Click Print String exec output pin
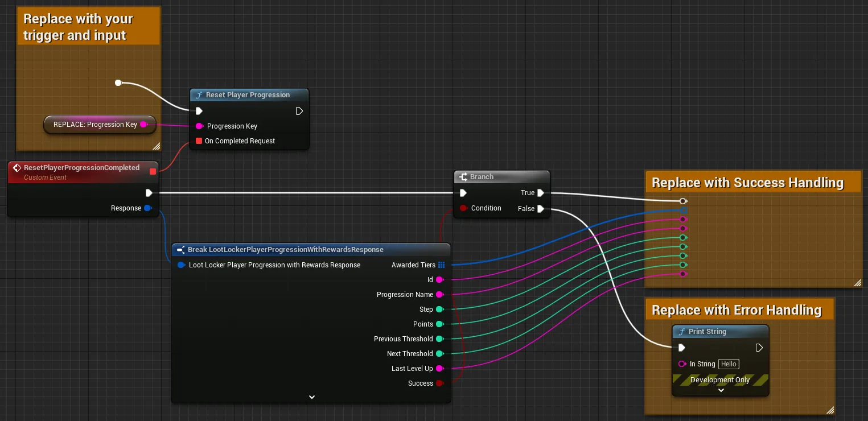 [x=759, y=348]
